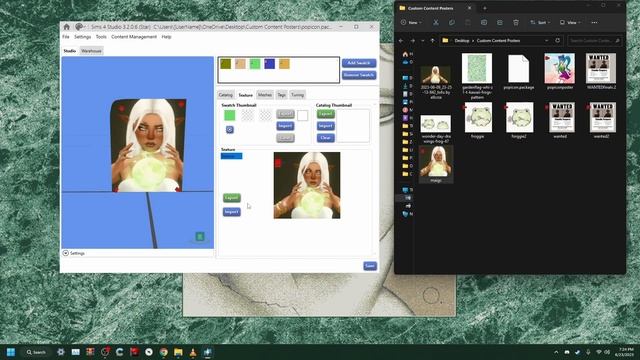640x360 pixels.
Task: Select the highlighted texture list item
Action: click(231, 156)
